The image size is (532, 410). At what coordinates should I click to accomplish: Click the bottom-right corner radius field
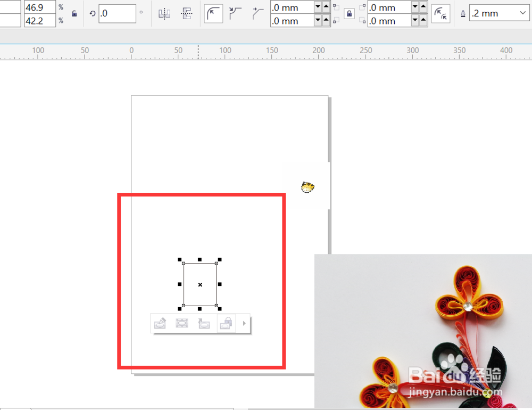pyautogui.click(x=389, y=21)
